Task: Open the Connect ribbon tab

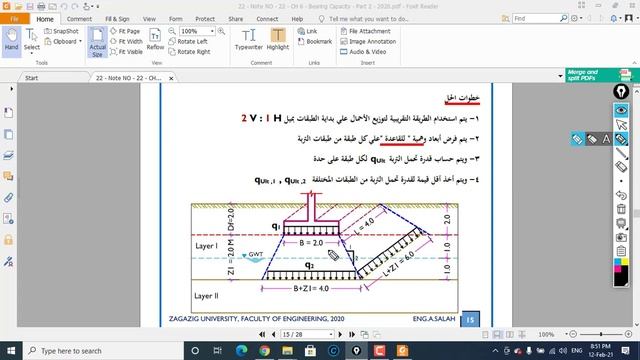Action: (x=267, y=19)
